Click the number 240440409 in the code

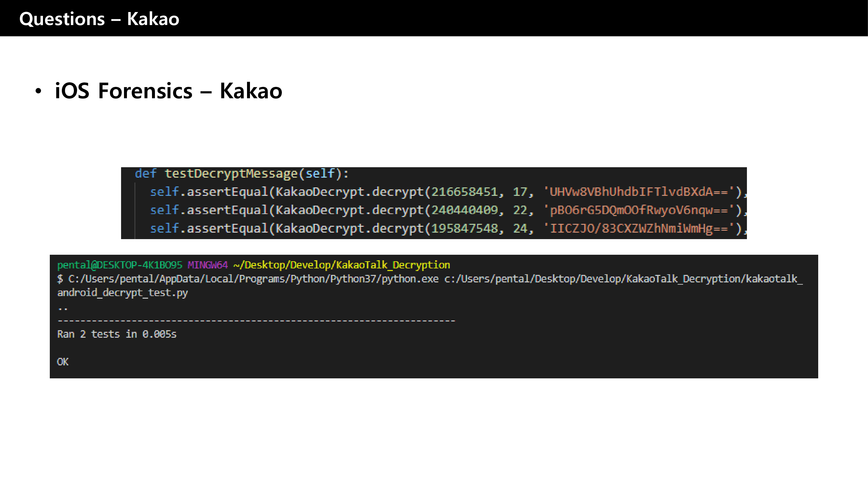tap(464, 210)
